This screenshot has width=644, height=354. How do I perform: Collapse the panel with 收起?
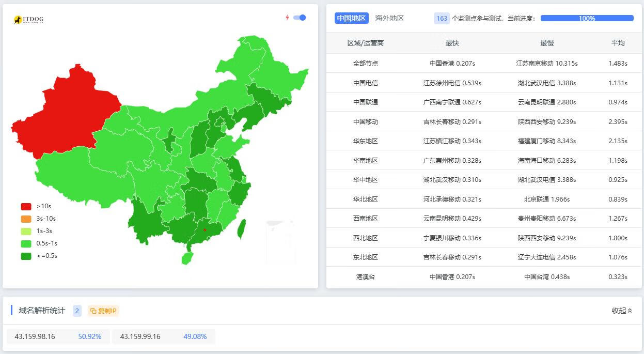coord(622,311)
